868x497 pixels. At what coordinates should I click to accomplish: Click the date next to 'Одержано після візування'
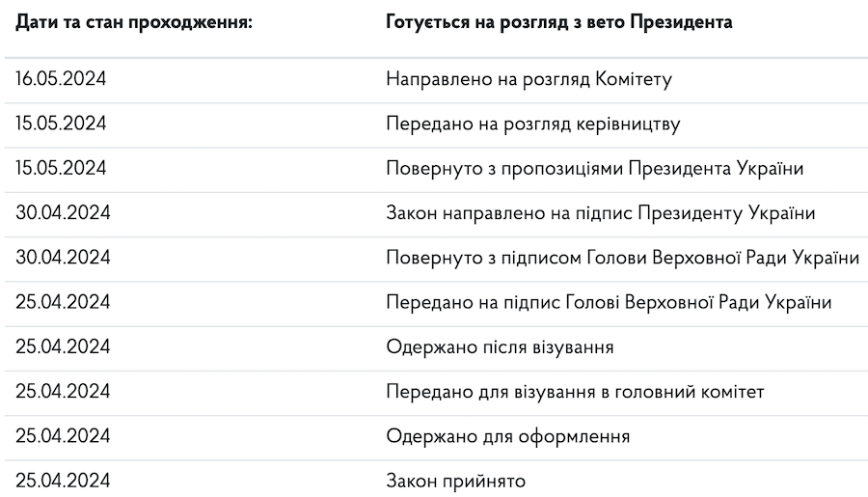point(61,346)
